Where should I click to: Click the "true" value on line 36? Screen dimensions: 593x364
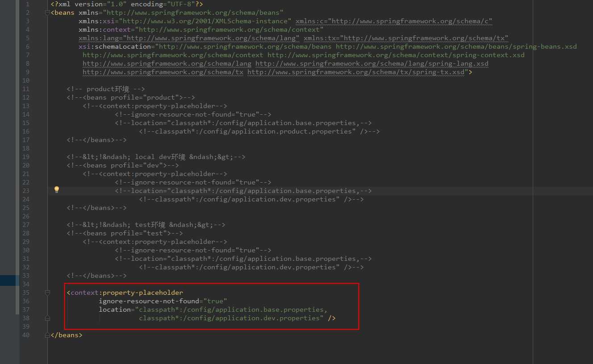[x=215, y=301]
